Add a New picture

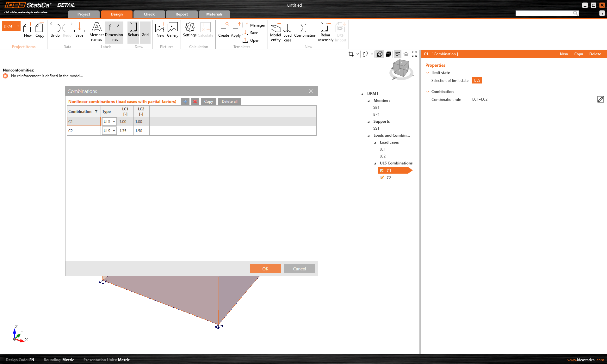click(160, 30)
